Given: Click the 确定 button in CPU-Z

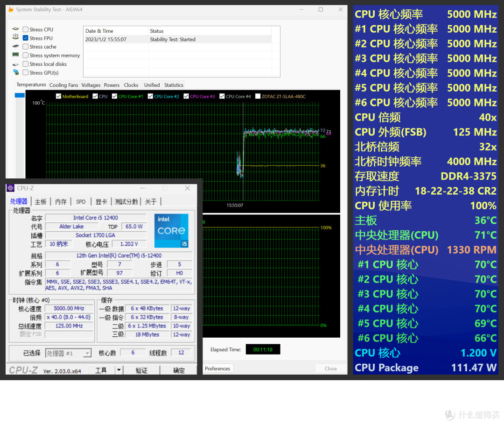Looking at the screenshot, I should pyautogui.click(x=179, y=370).
